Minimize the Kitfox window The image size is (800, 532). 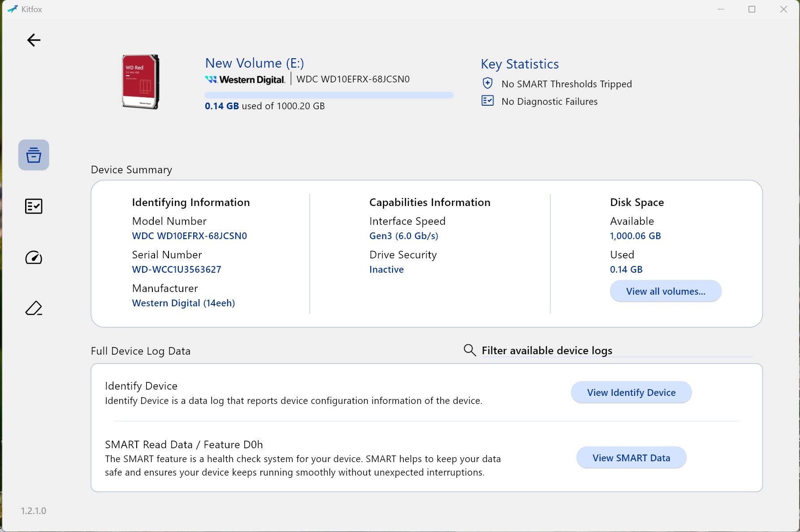point(721,9)
